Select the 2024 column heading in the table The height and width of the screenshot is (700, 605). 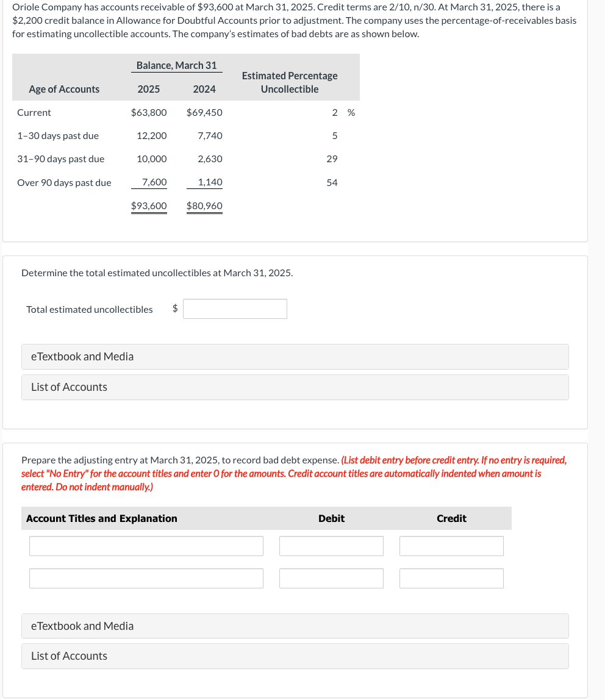[x=204, y=89]
